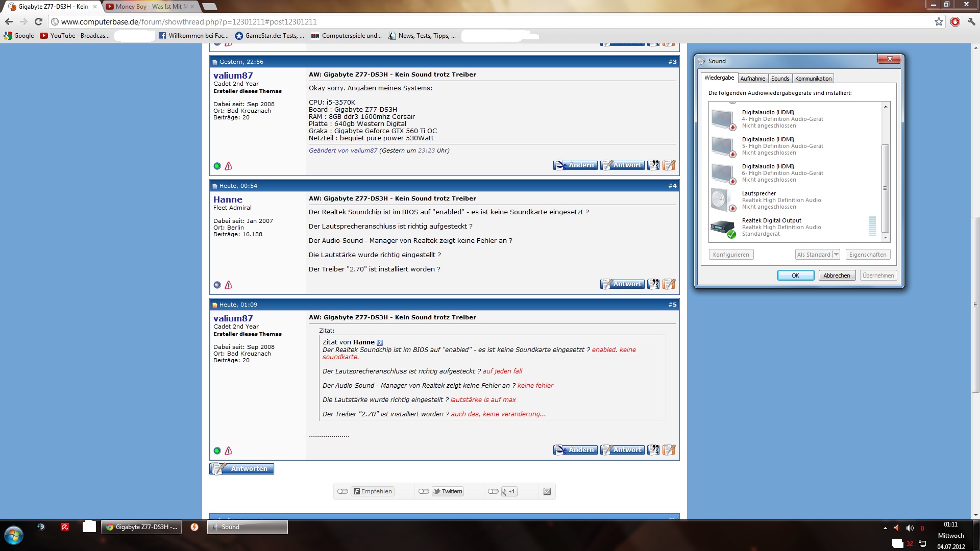Tick the checkbox at the right of the share bar
Screen dimensions: 980x551
tap(547, 491)
